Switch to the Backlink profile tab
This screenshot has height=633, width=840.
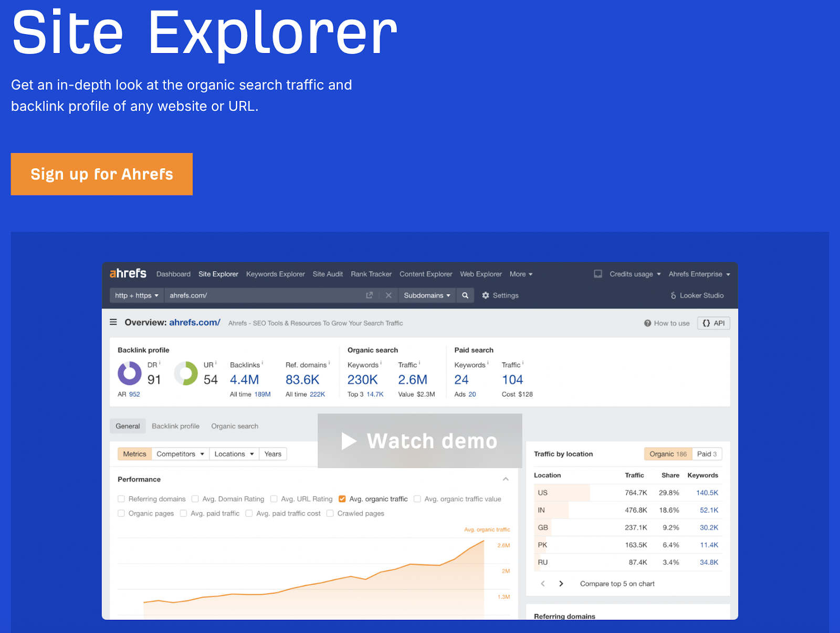175,426
